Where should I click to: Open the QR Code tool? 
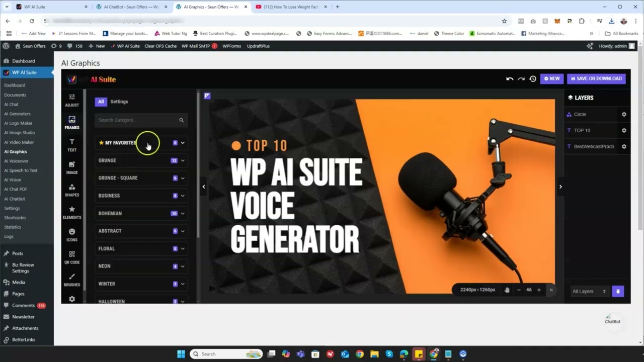pyautogui.click(x=72, y=257)
